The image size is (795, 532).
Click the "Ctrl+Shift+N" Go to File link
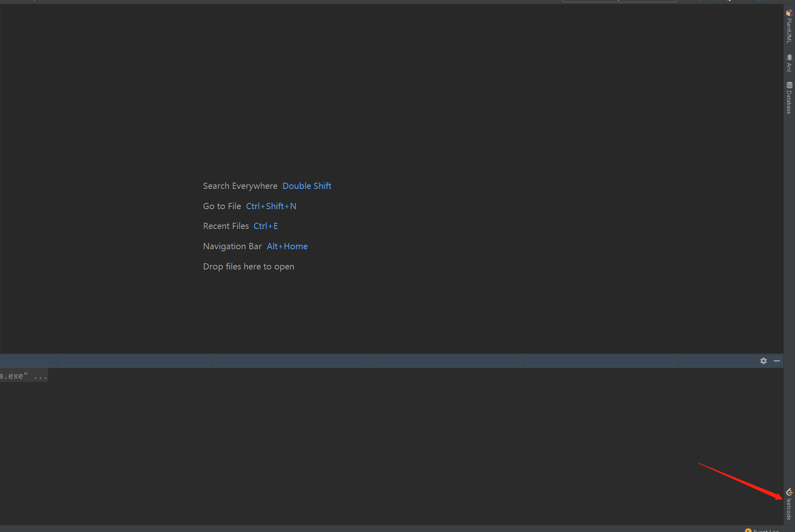(x=271, y=206)
